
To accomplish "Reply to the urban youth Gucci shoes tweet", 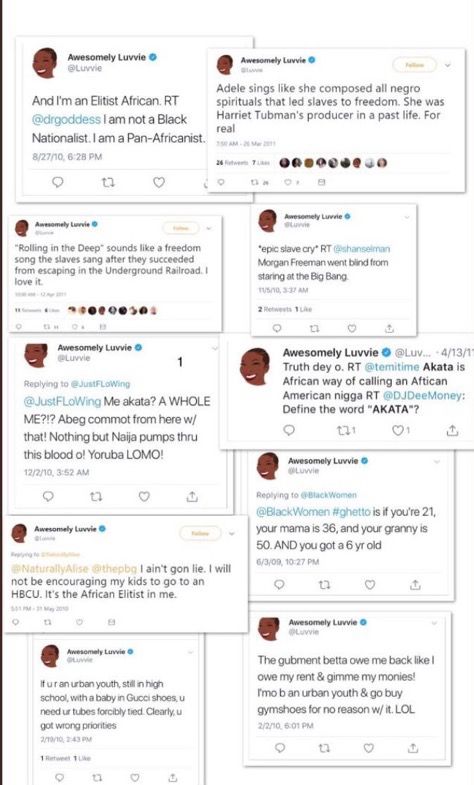I will click(60, 777).
